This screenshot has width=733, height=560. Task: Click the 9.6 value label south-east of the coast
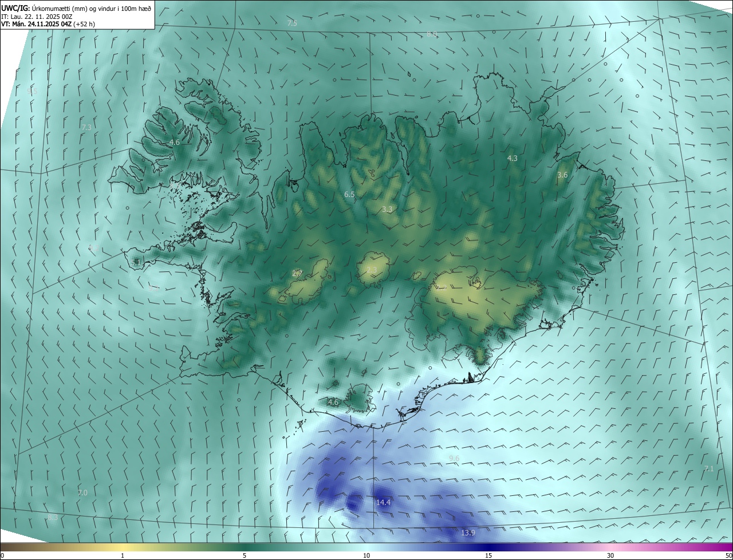454,458
